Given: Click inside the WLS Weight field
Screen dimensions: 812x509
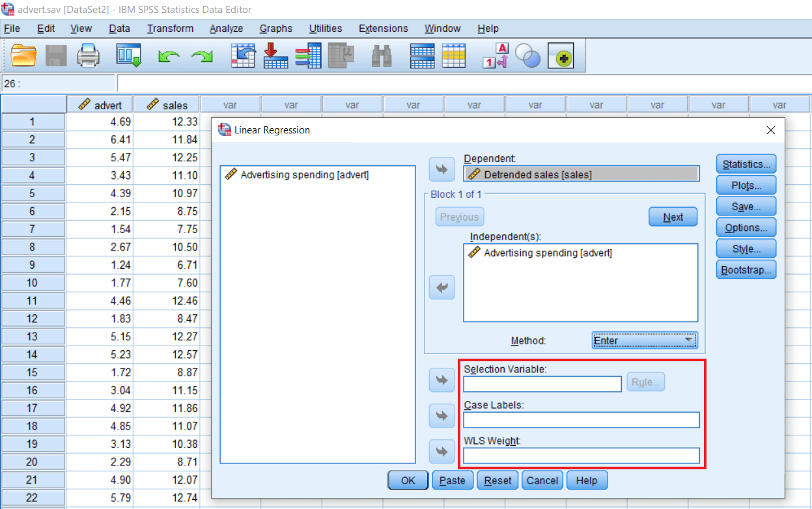Looking at the screenshot, I should tap(581, 456).
